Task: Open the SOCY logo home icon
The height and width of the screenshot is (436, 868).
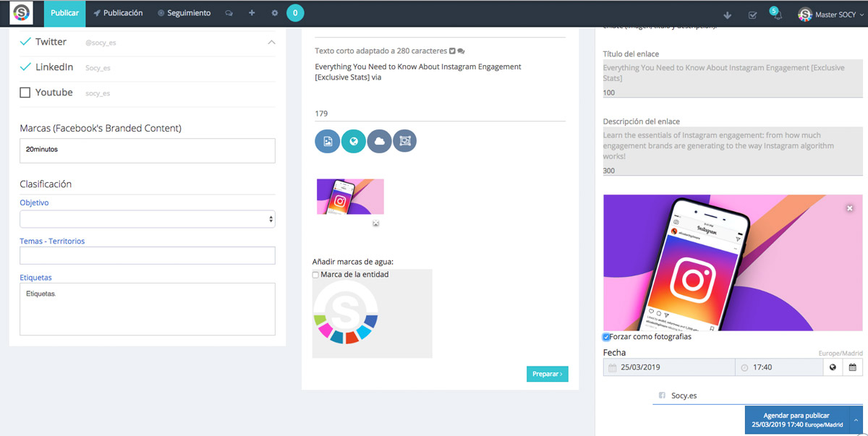Action: coord(22,13)
